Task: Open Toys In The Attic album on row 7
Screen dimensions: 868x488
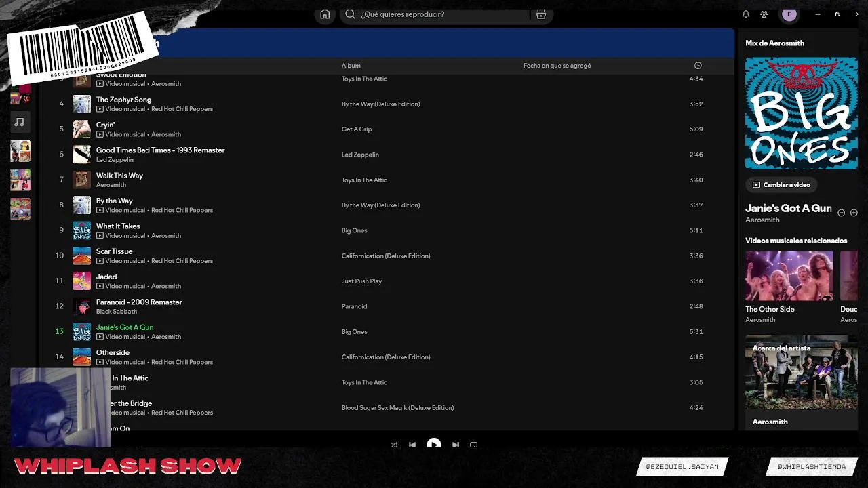Action: pos(364,180)
